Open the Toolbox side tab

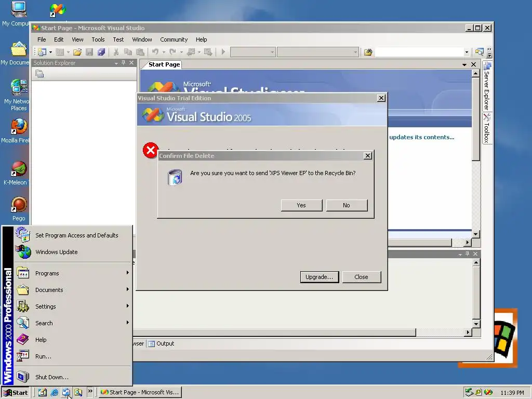pos(487,129)
